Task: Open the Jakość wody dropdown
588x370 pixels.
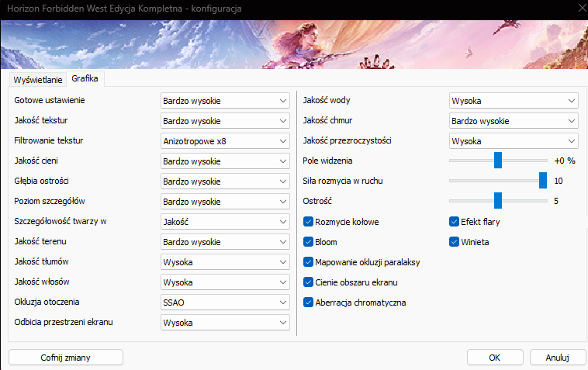Action: [x=514, y=101]
